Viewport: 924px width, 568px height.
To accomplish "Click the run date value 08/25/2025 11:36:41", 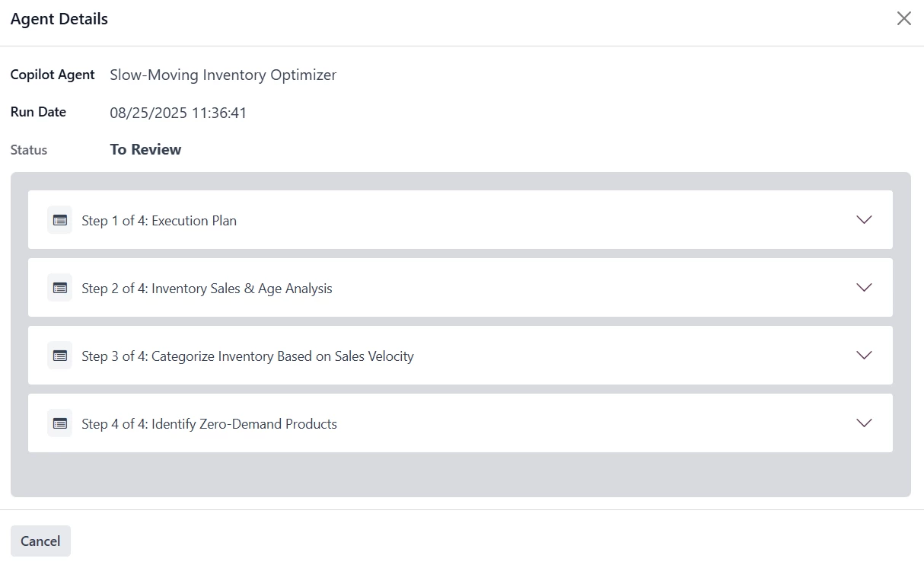I will click(178, 113).
